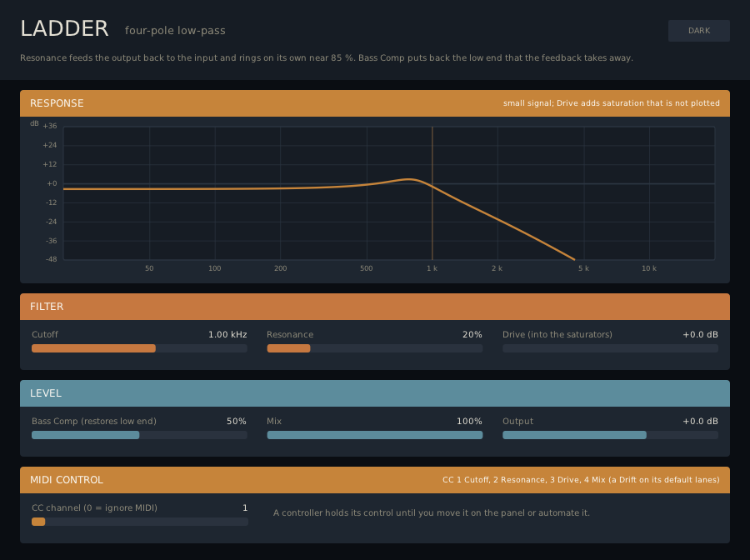The image size is (750, 560).
Task: Click the '5 k' frequency axis label
Action: pyautogui.click(x=583, y=268)
